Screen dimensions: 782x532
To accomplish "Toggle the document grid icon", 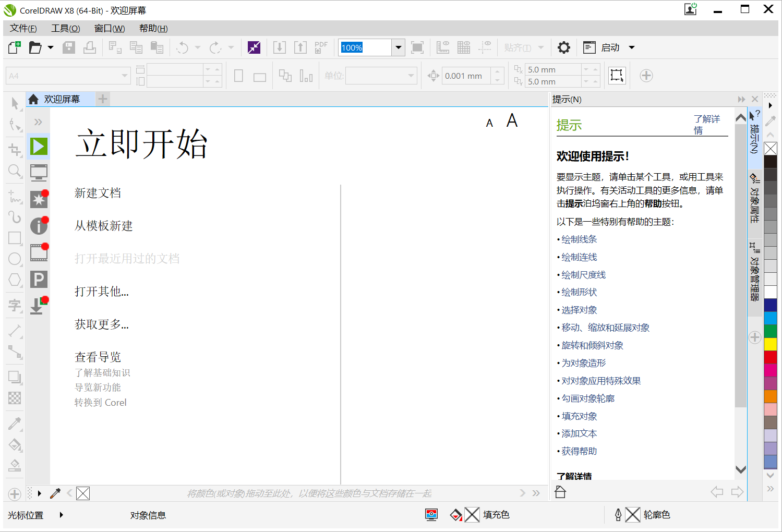I will tap(464, 47).
